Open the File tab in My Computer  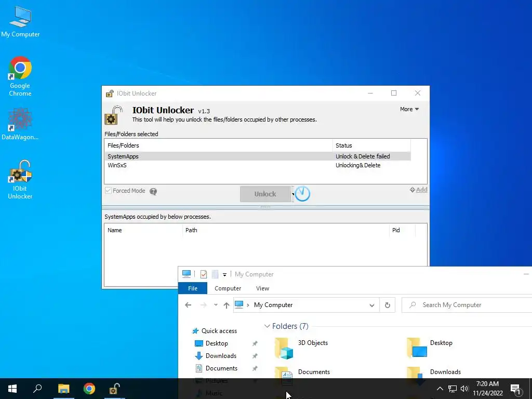193,288
